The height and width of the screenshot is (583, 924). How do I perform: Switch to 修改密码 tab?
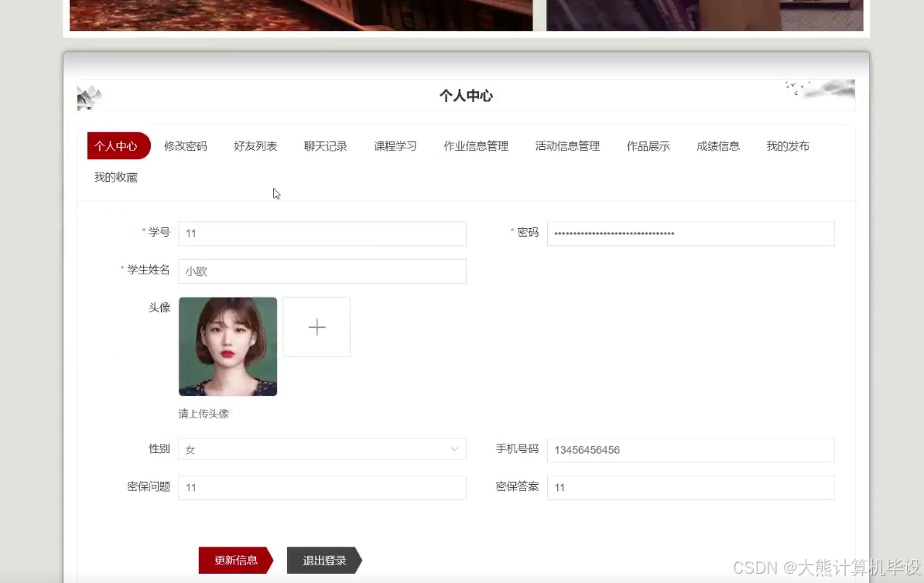pyautogui.click(x=186, y=146)
